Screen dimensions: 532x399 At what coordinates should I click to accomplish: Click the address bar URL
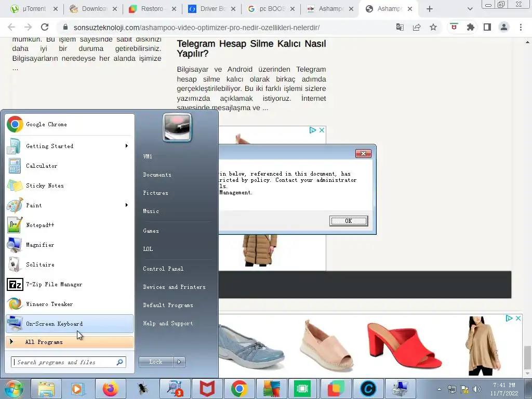click(x=196, y=28)
